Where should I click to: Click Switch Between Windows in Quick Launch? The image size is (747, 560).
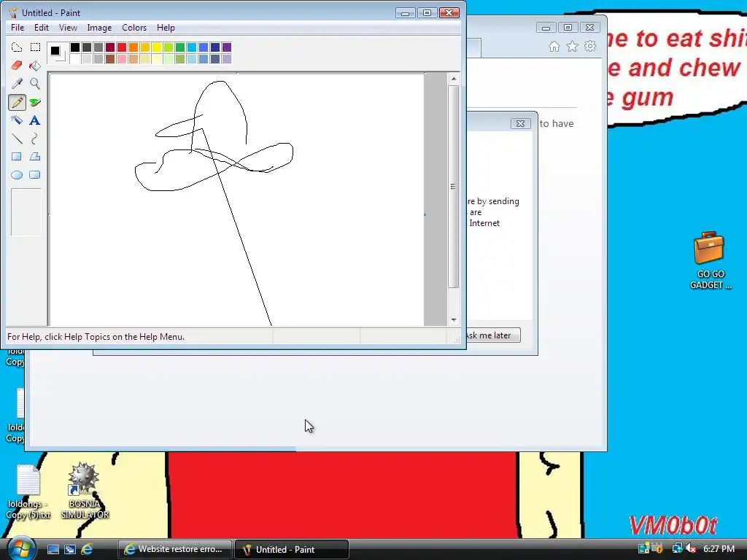[69, 549]
